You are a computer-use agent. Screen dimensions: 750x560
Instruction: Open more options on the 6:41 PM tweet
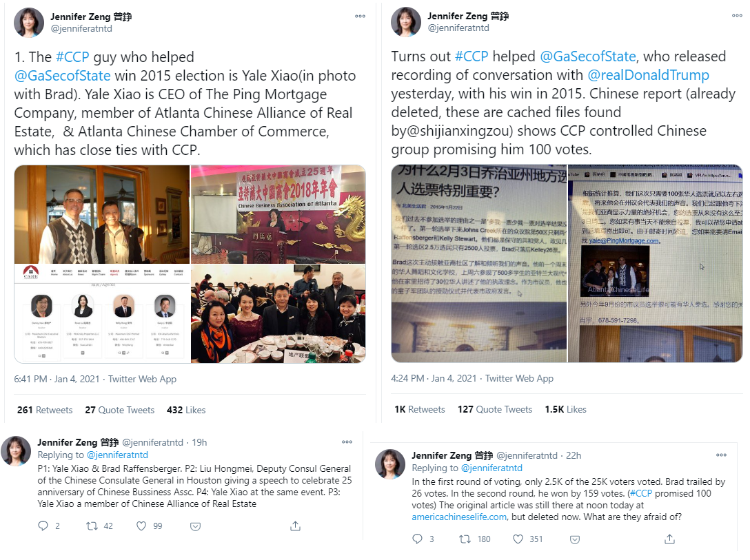tap(360, 17)
